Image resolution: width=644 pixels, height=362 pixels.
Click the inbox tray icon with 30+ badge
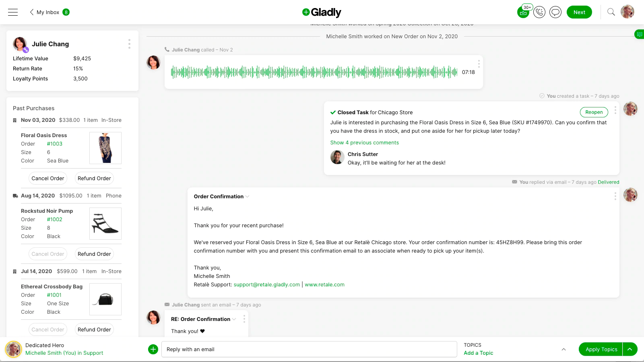click(523, 12)
